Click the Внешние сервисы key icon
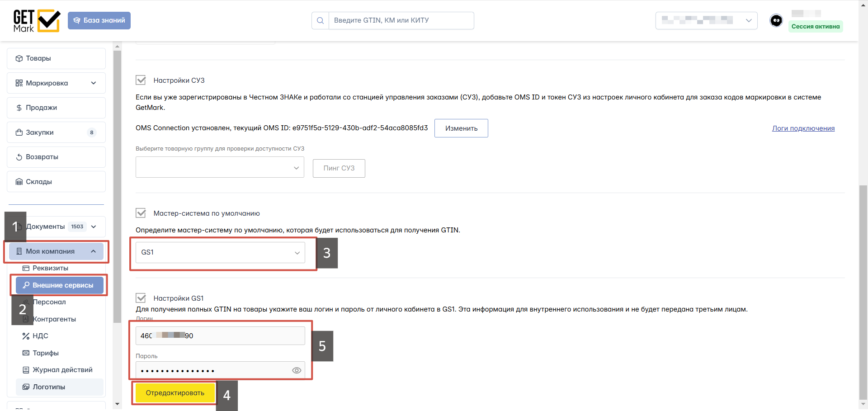 (x=26, y=285)
